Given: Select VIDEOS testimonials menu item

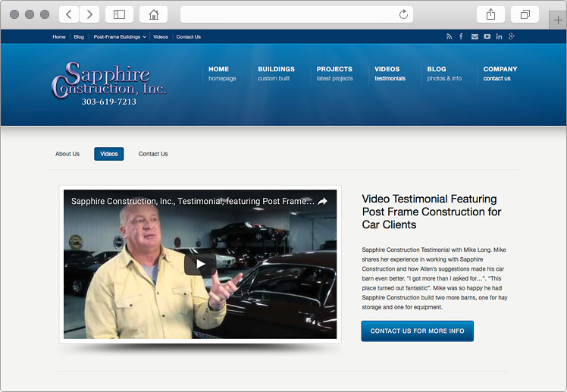Looking at the screenshot, I should click(390, 74).
